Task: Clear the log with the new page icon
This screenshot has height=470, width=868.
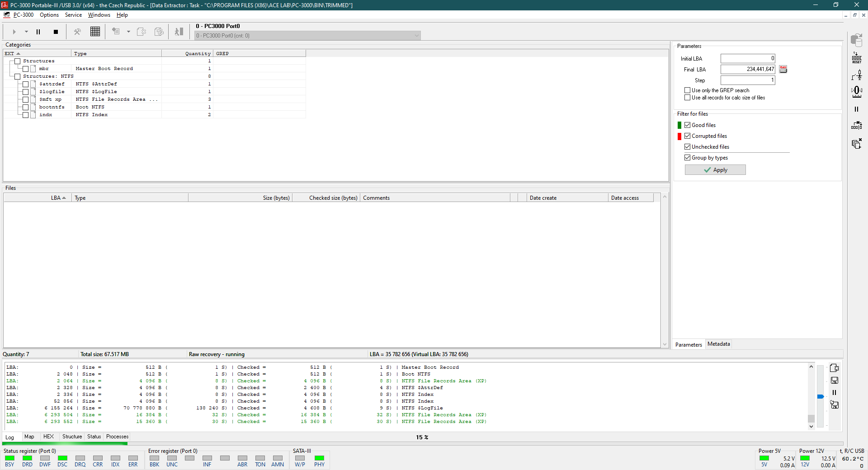Action: click(x=835, y=368)
